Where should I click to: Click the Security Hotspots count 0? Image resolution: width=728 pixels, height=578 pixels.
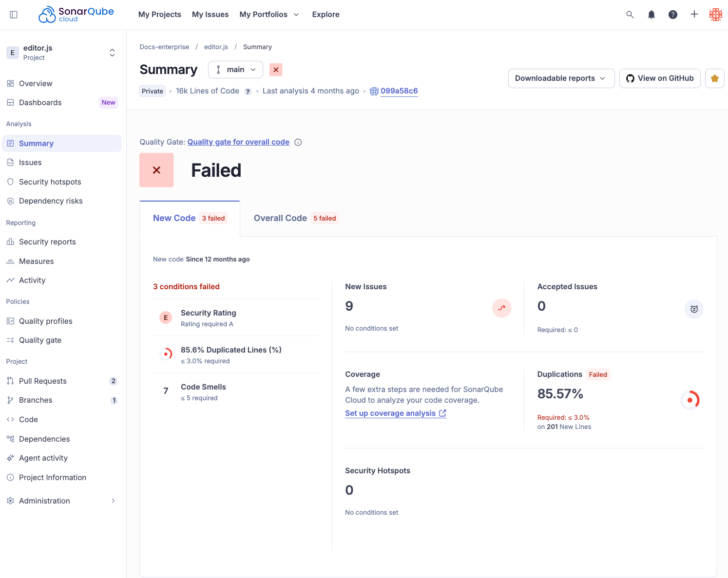click(349, 490)
